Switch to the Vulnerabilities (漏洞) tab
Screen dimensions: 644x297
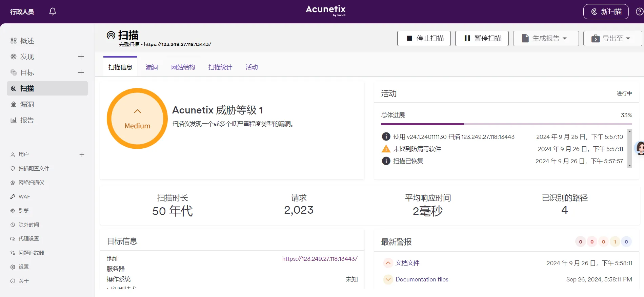pyautogui.click(x=152, y=67)
